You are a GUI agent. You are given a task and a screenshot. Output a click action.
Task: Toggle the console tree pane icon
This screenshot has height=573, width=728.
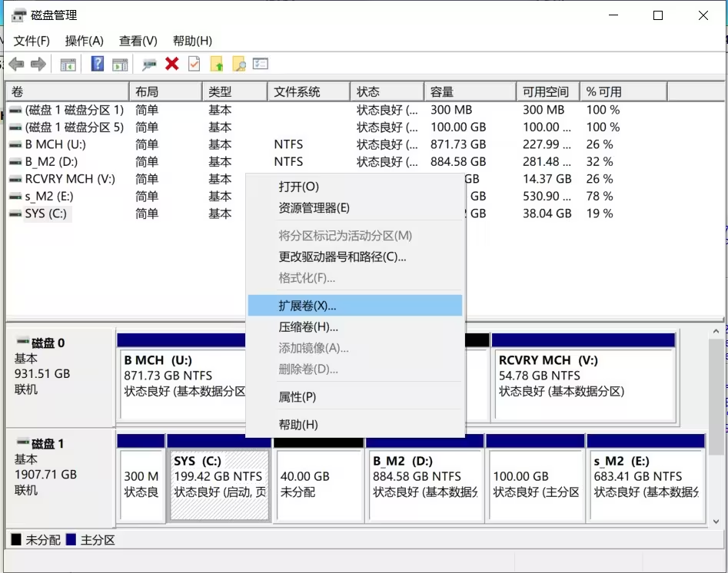[x=68, y=64]
